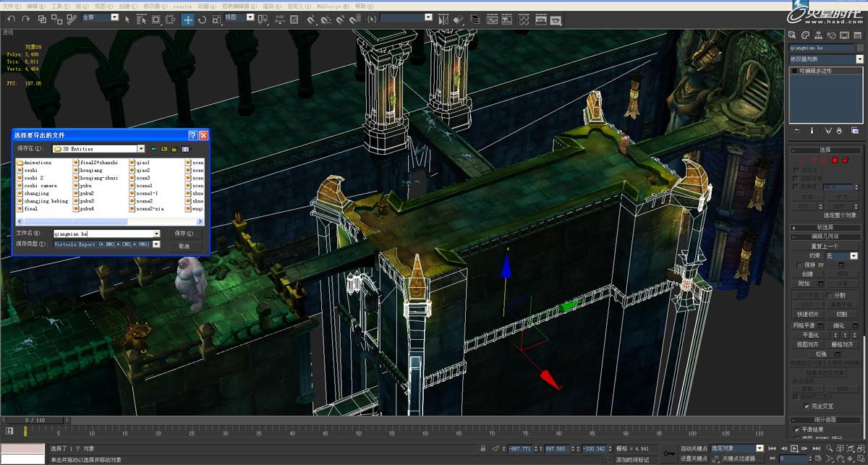Viewport: 868px width, 465px height.
Task: Click the Select Object arrow tool
Action: (127, 20)
